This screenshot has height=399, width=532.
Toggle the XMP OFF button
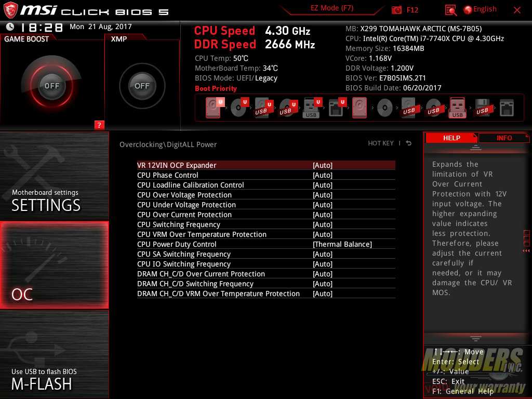click(142, 86)
